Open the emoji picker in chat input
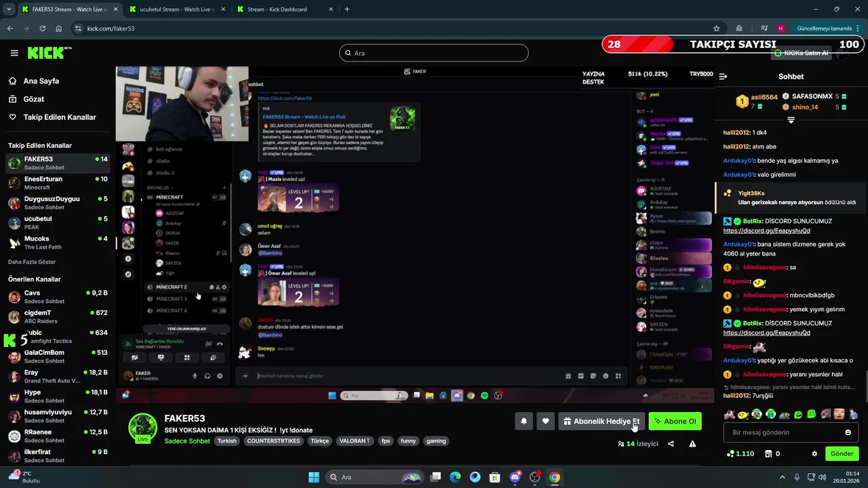 click(848, 432)
